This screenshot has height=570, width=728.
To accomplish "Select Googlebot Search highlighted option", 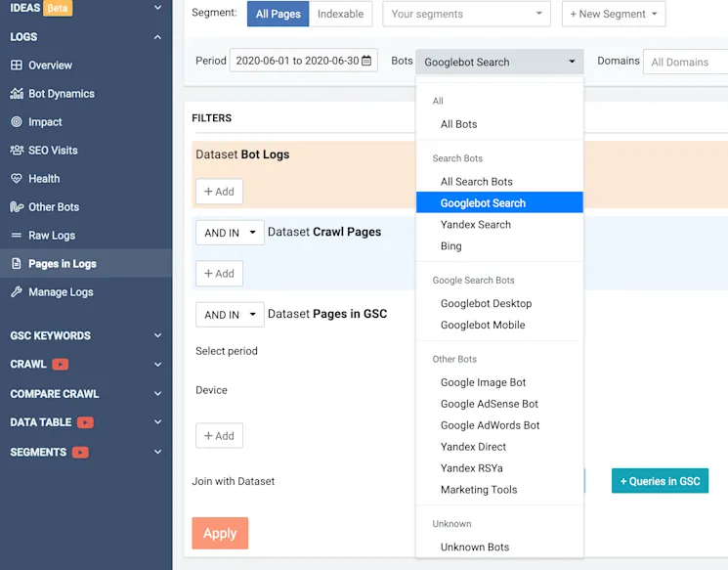I will (x=499, y=203).
